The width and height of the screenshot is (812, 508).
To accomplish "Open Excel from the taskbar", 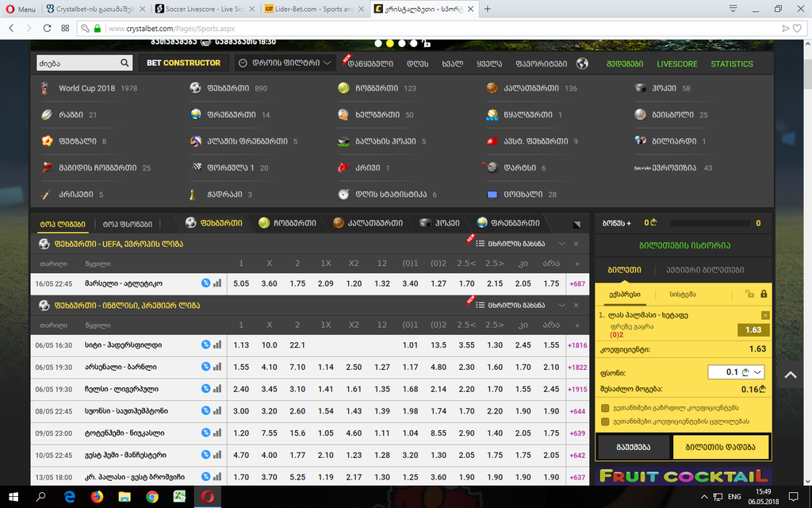I will [x=179, y=497].
